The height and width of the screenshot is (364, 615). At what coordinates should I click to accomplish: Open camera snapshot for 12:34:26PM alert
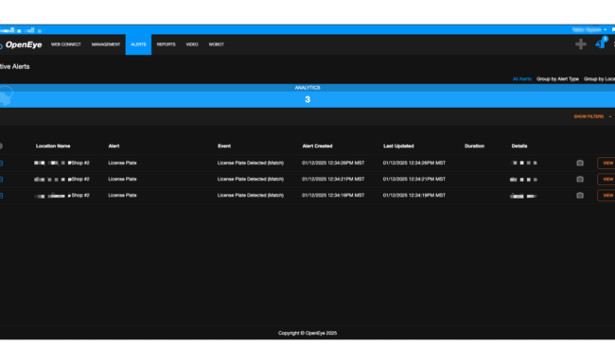[x=580, y=163]
